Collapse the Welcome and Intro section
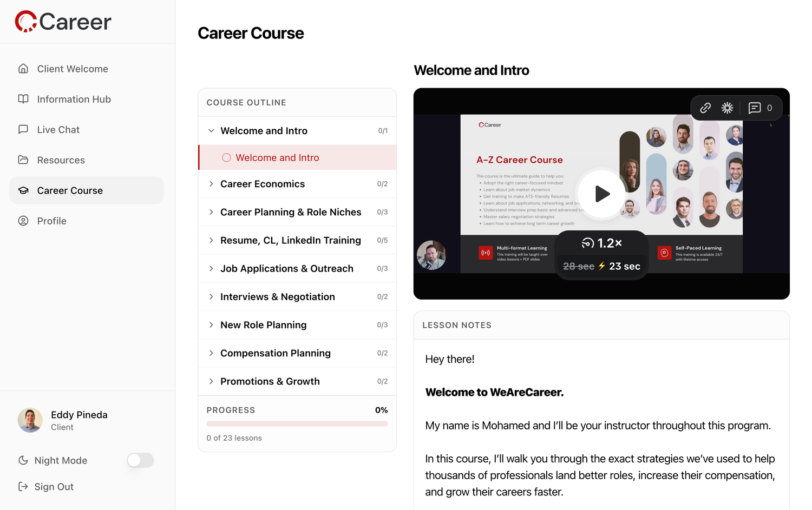812x510 pixels. [211, 131]
